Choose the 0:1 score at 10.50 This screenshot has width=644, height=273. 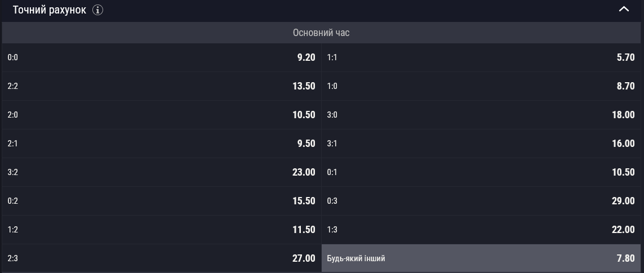click(481, 172)
